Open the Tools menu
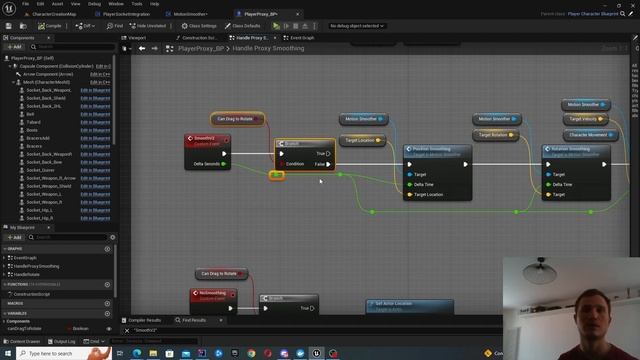 pyautogui.click(x=137, y=4)
